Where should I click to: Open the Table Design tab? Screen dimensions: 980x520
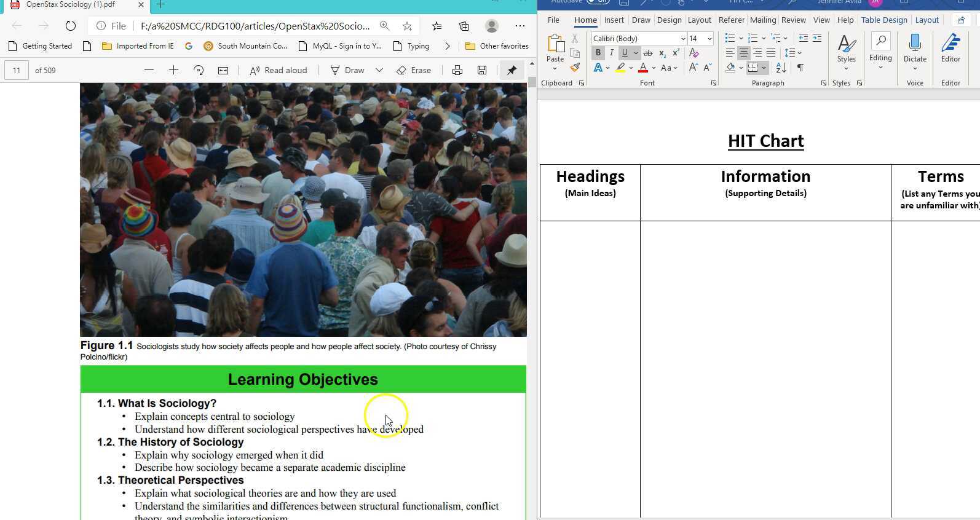click(883, 20)
